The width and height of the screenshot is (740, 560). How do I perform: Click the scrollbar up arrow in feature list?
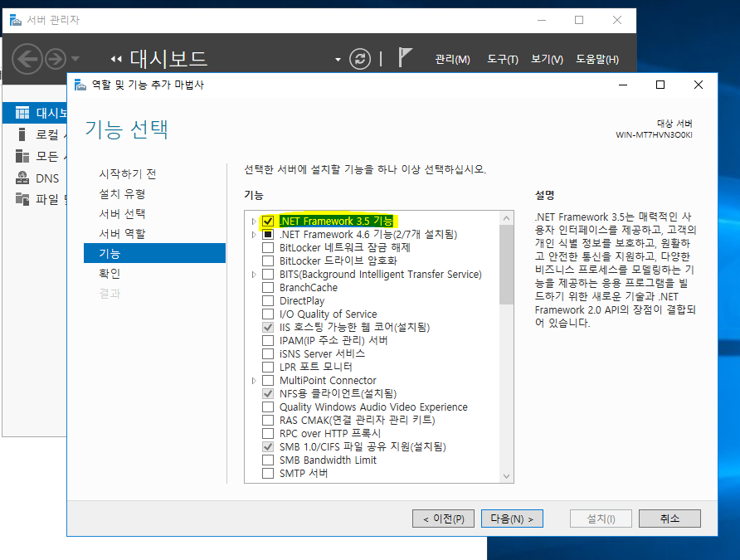pos(506,218)
